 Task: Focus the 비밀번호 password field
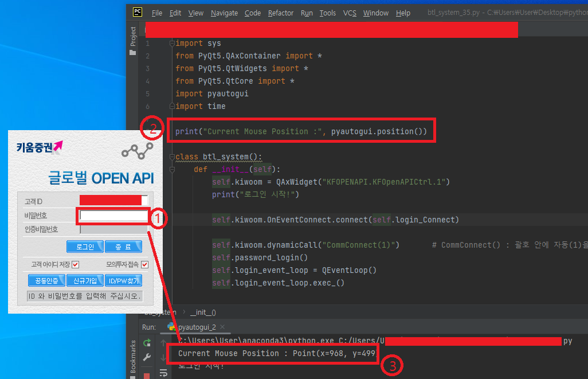tap(113, 215)
